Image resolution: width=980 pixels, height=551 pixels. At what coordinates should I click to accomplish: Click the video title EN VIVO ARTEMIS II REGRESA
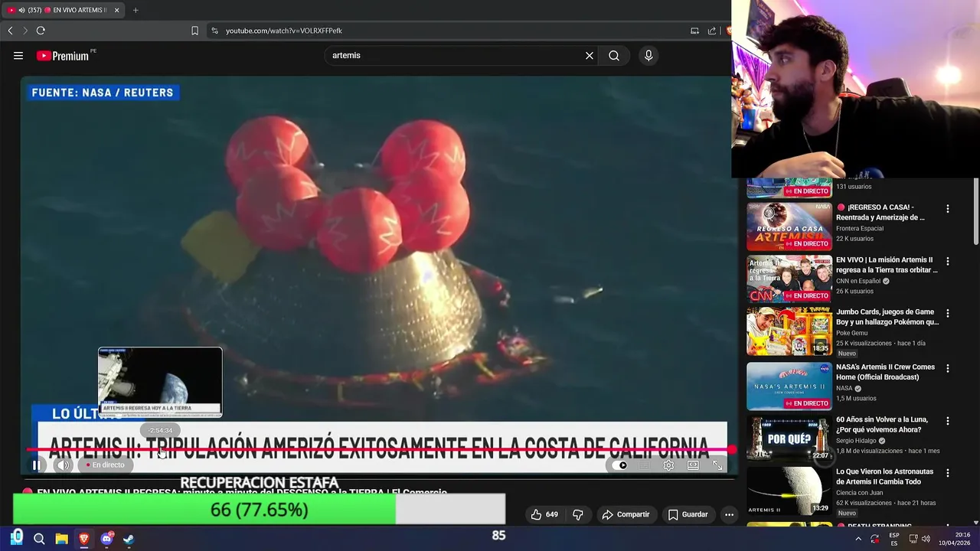coord(242,493)
